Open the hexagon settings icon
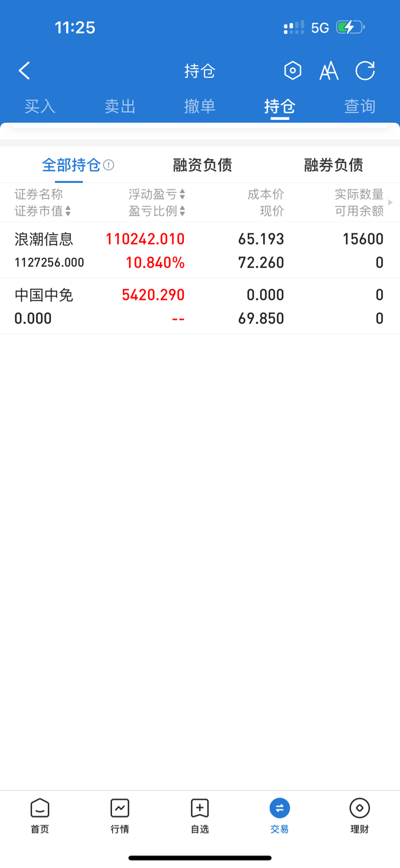The height and width of the screenshot is (868, 400). [293, 70]
